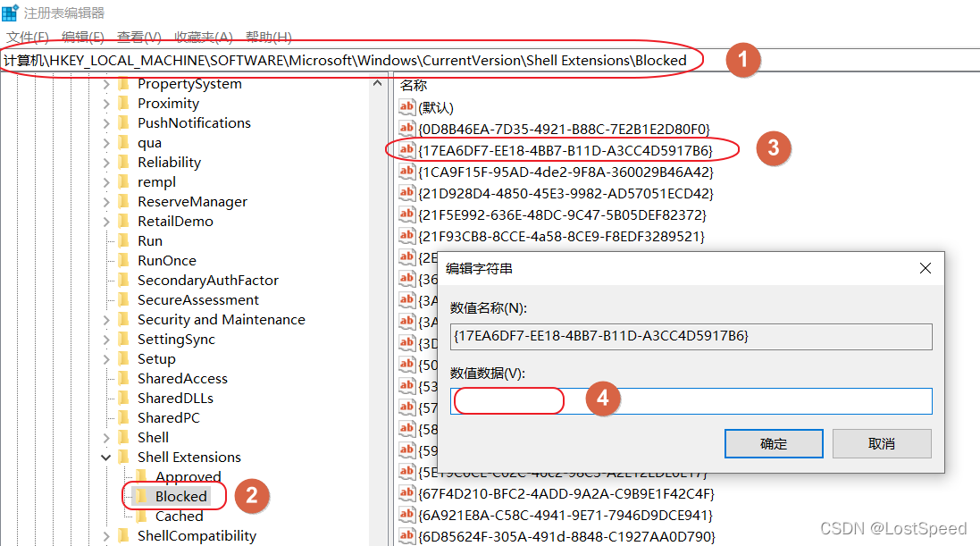Expand the ReserveManager key
The height and width of the screenshot is (546, 980).
pyautogui.click(x=105, y=202)
